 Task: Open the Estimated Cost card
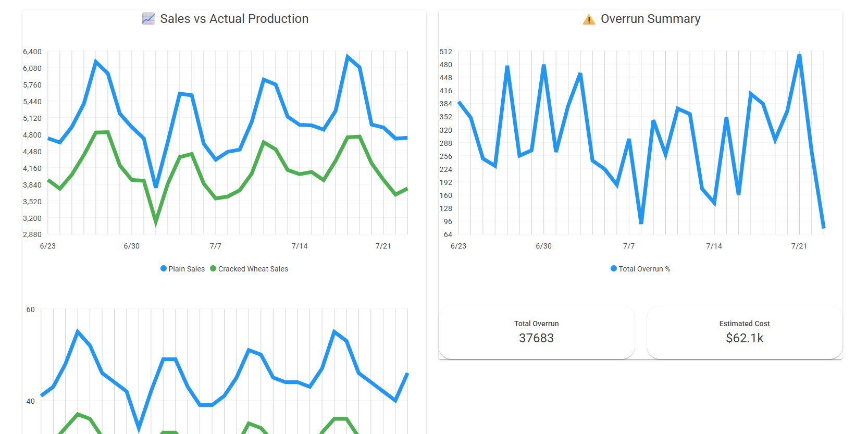(x=745, y=332)
